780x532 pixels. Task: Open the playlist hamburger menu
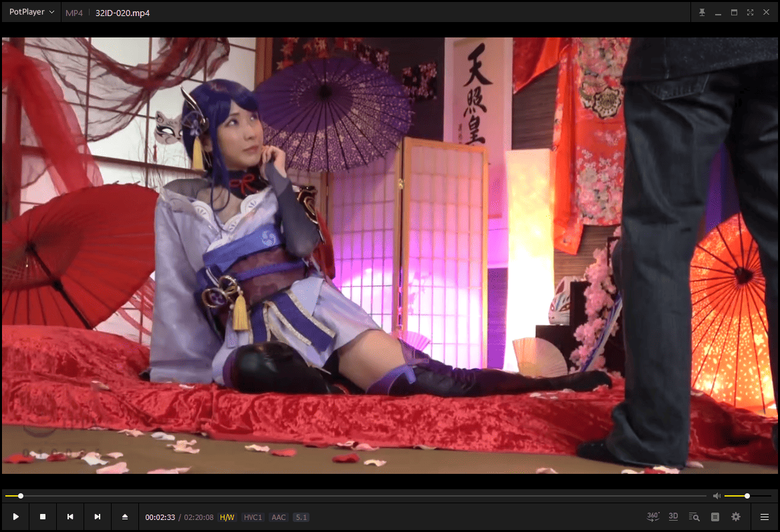765,517
